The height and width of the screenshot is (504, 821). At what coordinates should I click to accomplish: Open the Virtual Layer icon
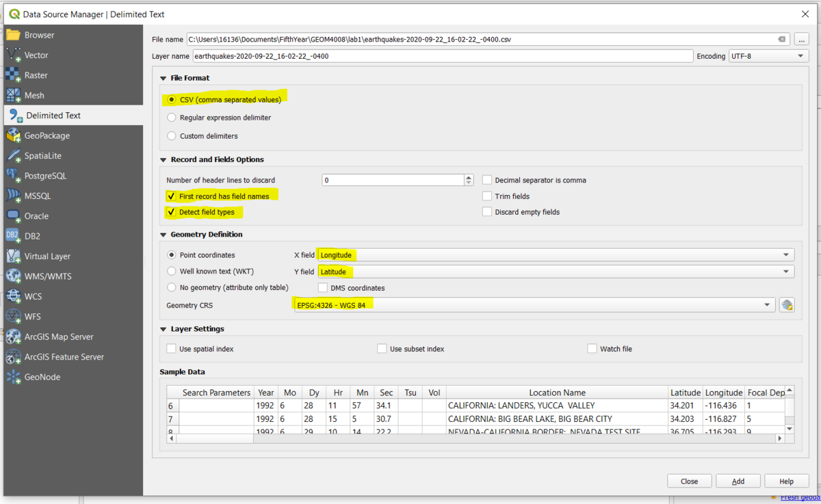click(14, 256)
